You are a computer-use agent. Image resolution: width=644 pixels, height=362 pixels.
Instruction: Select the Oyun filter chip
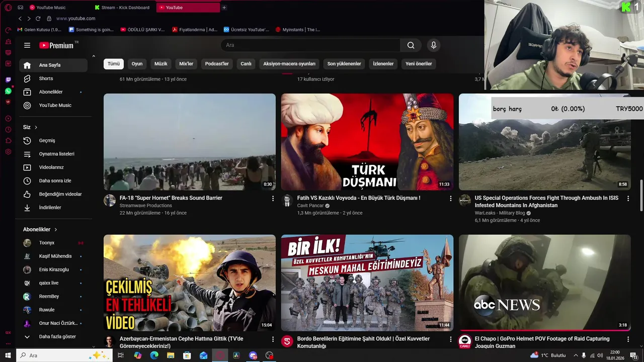(137, 64)
